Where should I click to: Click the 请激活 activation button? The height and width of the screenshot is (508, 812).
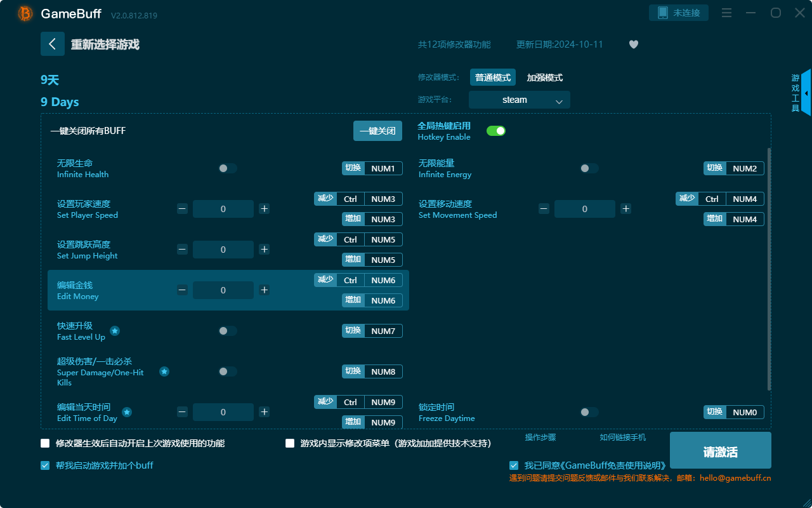(720, 450)
